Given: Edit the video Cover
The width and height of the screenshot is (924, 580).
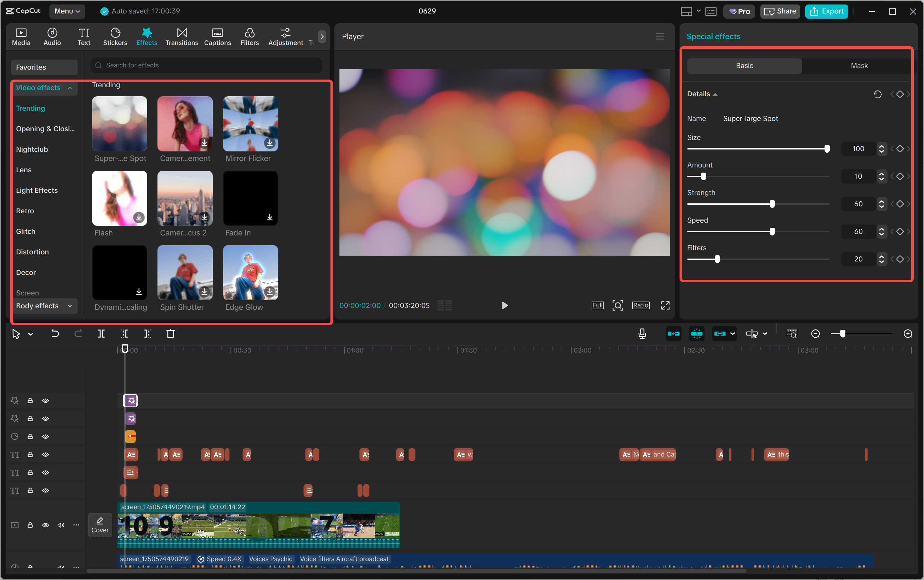Looking at the screenshot, I should pyautogui.click(x=100, y=525).
